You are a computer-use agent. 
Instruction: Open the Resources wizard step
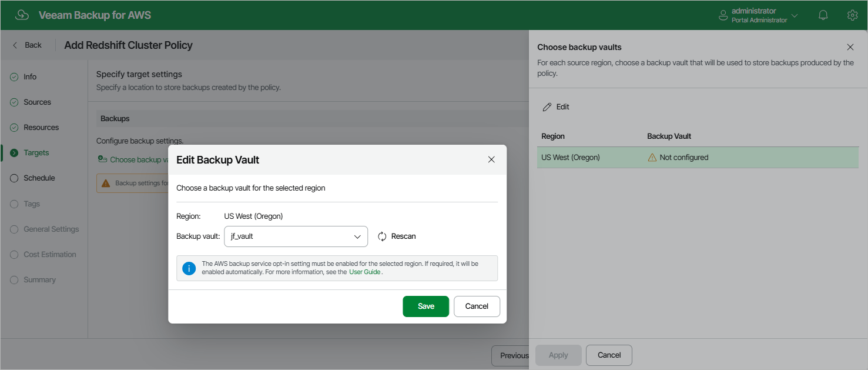[41, 128]
